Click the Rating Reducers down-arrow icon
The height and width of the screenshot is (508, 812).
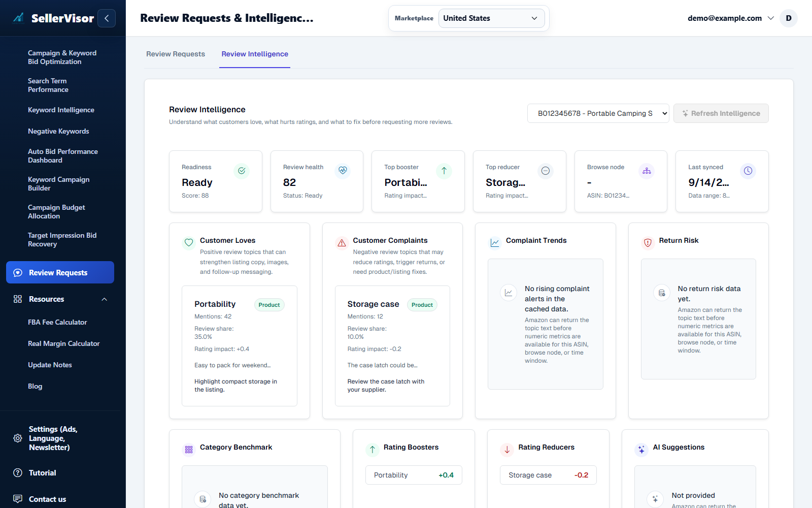[507, 450]
